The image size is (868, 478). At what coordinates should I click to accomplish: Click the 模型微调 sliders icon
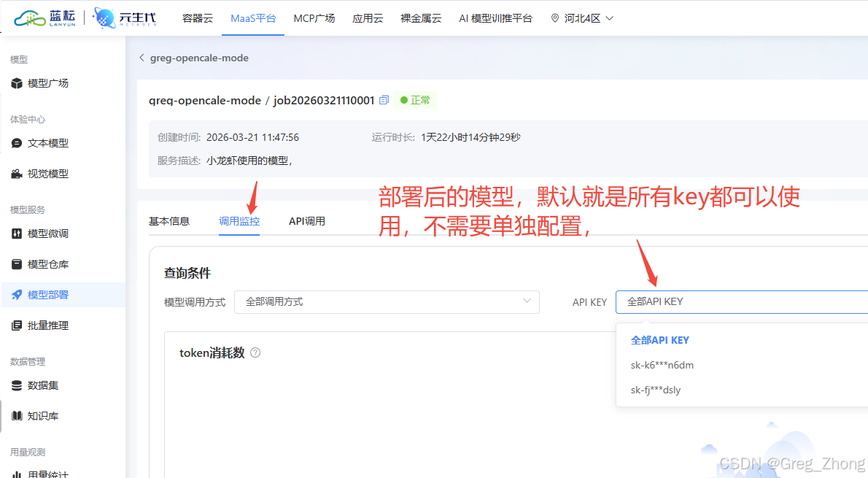tap(17, 234)
